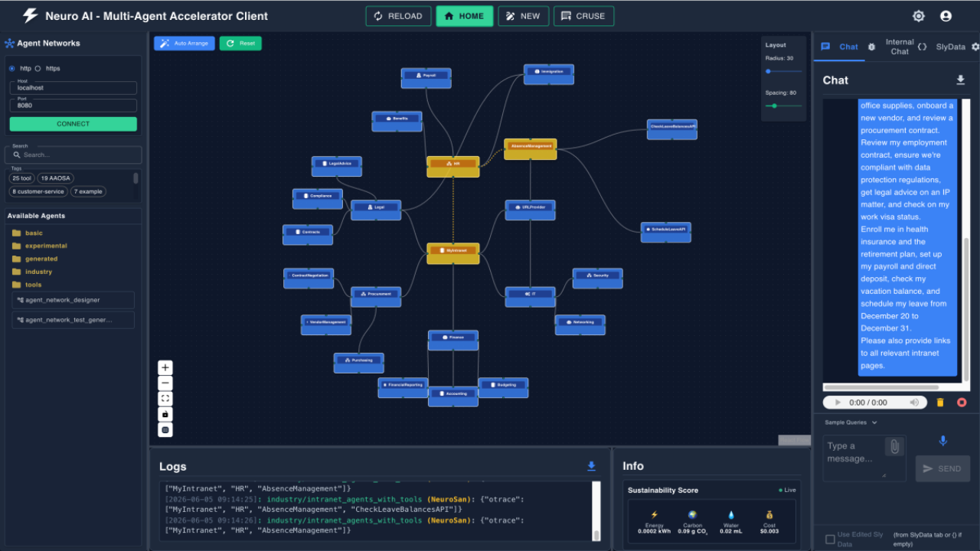Open settings gear in top bar
Viewport: 980px width, 551px height.
click(919, 16)
